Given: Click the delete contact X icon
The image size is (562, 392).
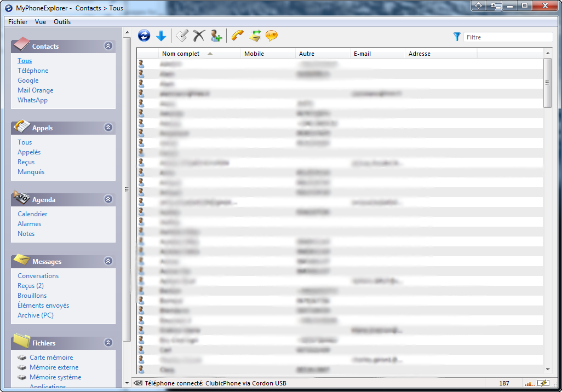Looking at the screenshot, I should point(198,36).
